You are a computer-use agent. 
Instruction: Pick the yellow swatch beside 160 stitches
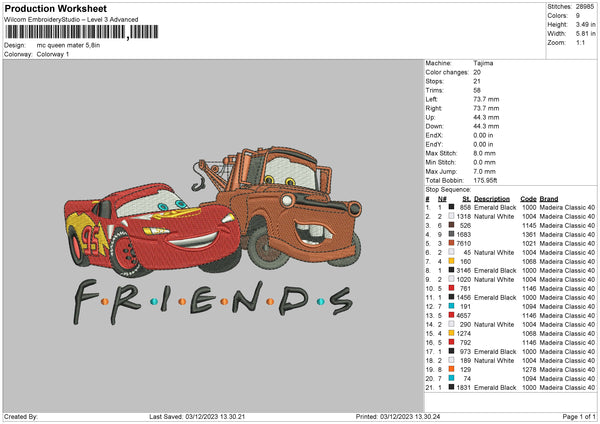(x=452, y=261)
